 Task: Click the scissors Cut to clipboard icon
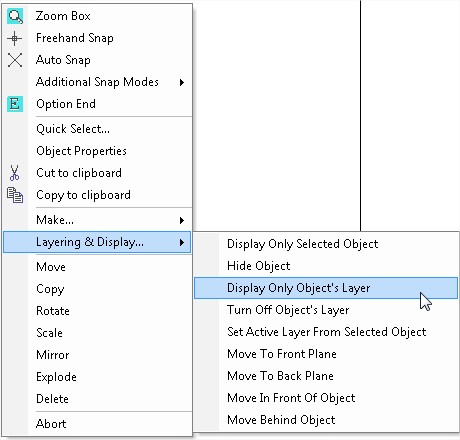[14, 173]
